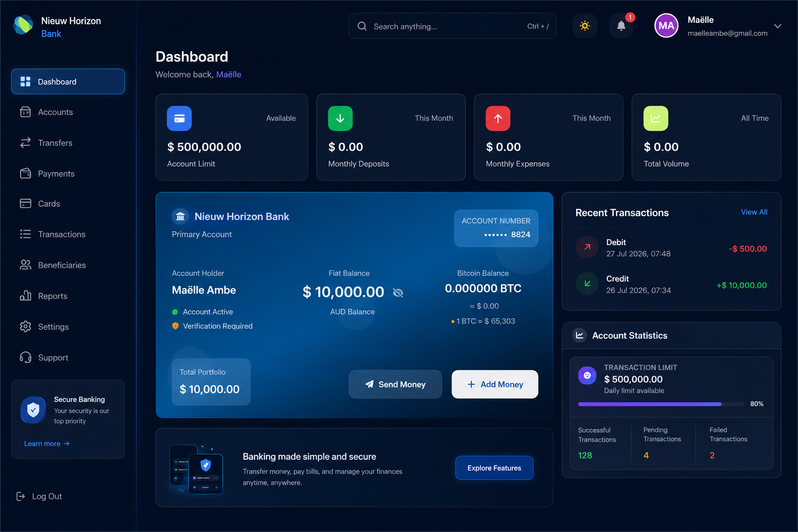The width and height of the screenshot is (798, 532).
Task: Open Settings gear in sidebar
Action: [x=25, y=326]
